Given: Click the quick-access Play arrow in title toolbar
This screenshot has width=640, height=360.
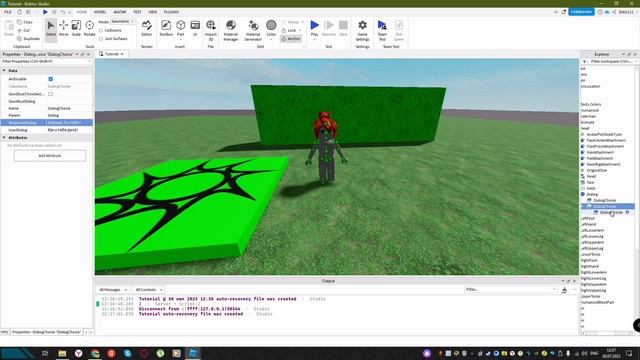Looking at the screenshot, I should (45, 12).
